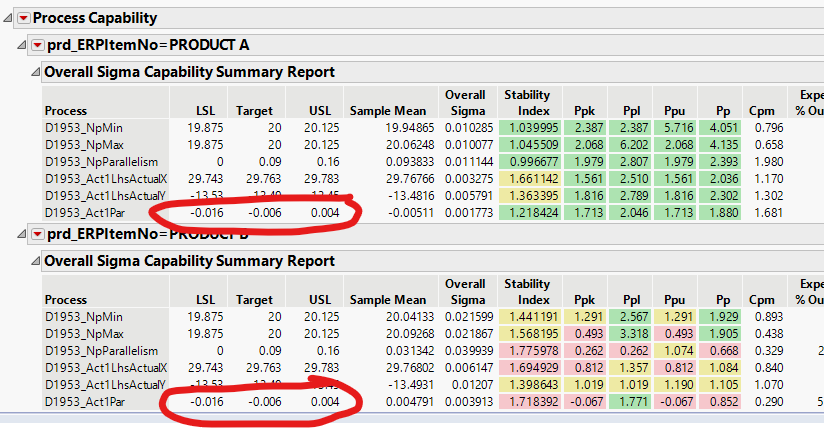Click PRODUCT A Overall Sigma column header

466,103
